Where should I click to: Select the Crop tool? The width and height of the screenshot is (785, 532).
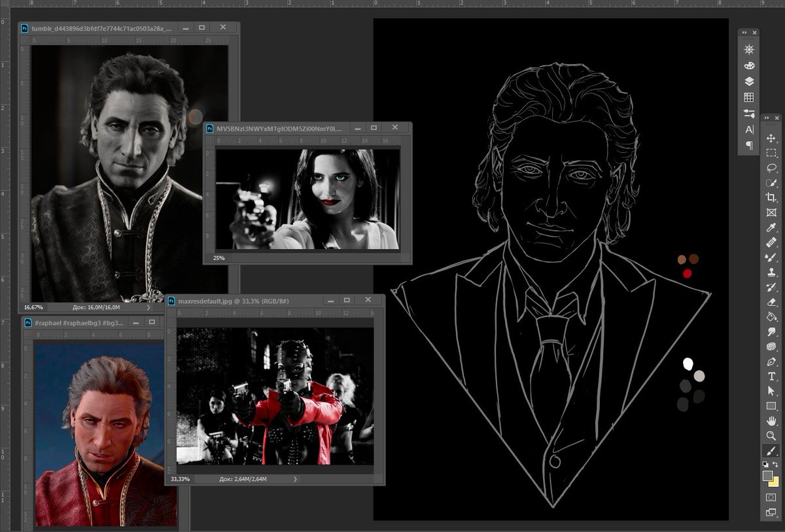[771, 197]
